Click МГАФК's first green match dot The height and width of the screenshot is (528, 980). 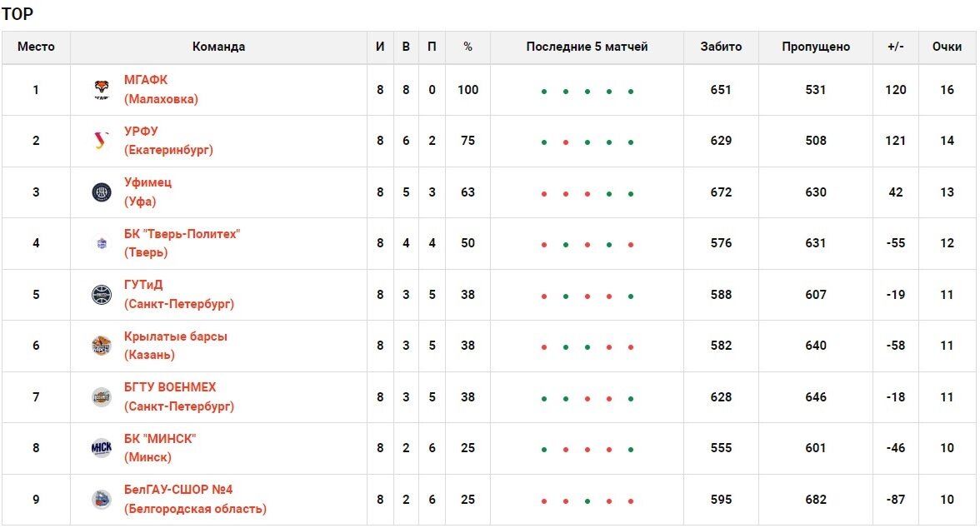543,92
